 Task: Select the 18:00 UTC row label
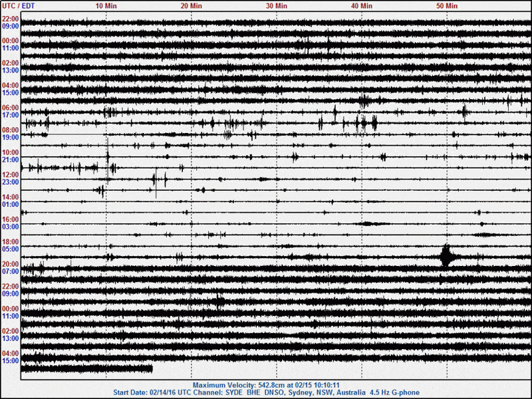coord(10,242)
